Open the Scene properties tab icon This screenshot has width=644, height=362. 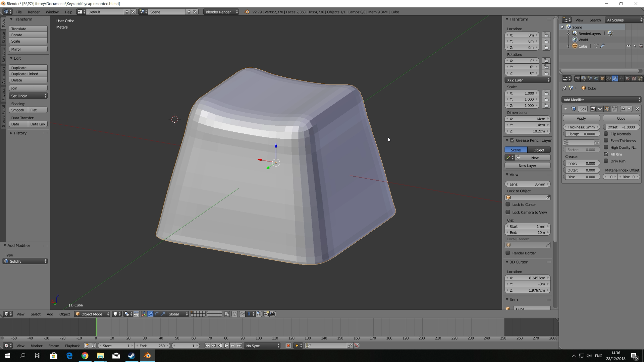pyautogui.click(x=590, y=78)
